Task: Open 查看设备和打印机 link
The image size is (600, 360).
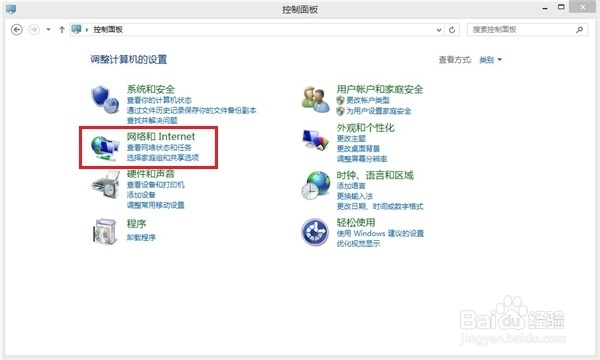Action: pyautogui.click(x=156, y=185)
